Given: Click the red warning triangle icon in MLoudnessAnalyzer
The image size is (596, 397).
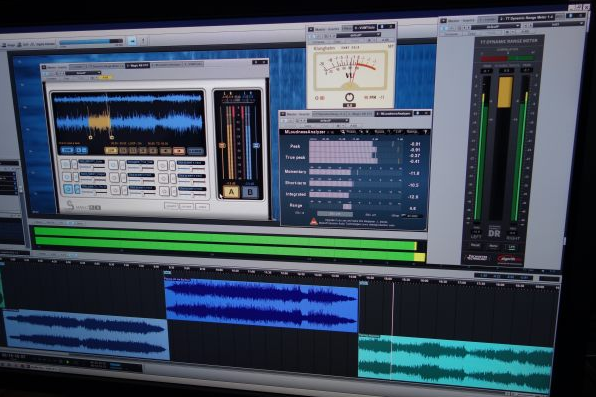Looking at the screenshot, I should [x=314, y=221].
